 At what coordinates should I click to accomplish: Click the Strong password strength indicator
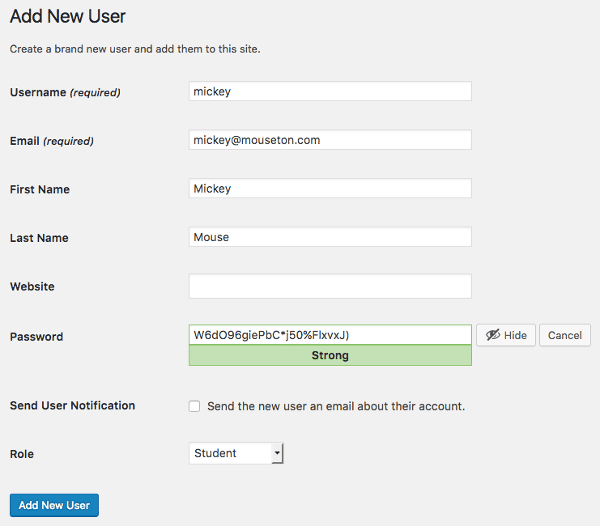[330, 355]
